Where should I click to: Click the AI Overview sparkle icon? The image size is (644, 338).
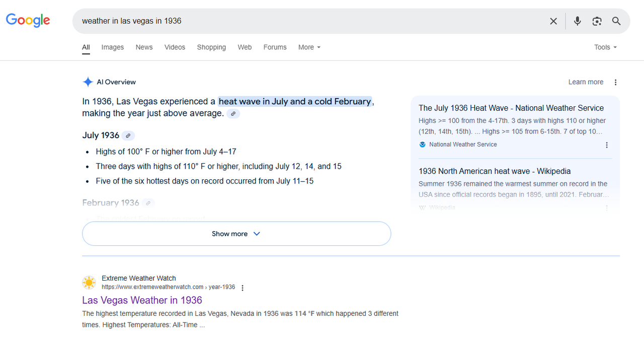click(88, 82)
